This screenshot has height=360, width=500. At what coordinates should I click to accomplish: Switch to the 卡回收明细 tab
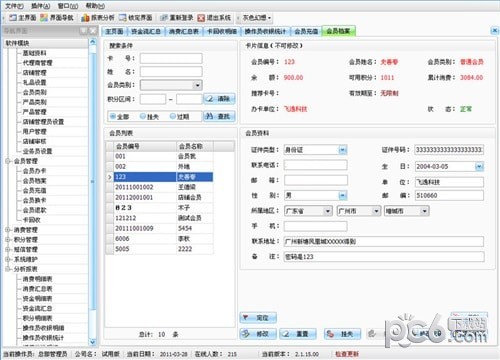click(x=222, y=31)
